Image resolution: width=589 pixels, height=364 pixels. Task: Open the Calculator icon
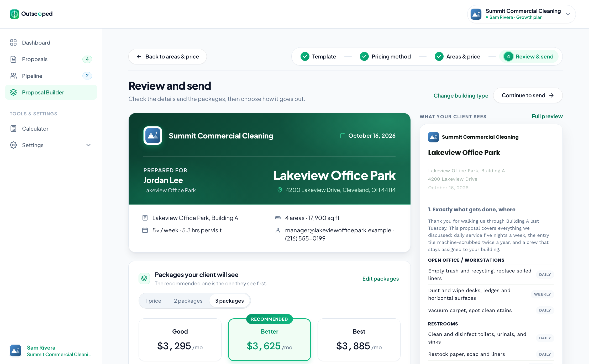13,129
